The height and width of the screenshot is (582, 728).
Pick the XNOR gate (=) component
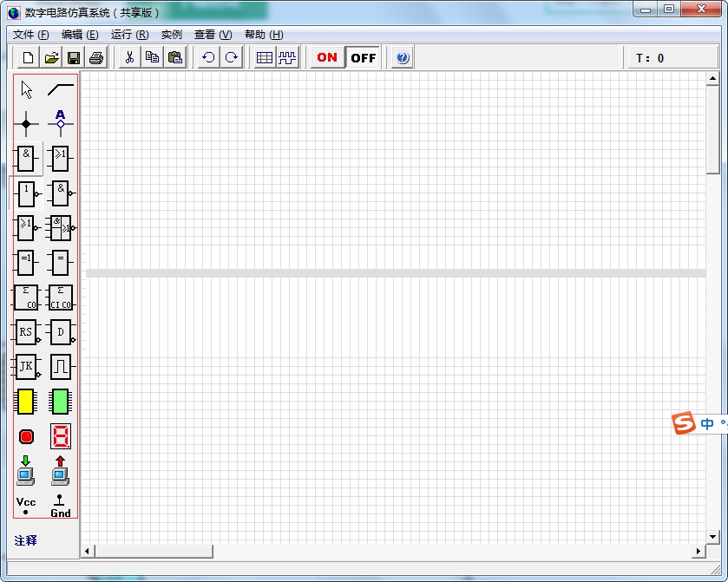[x=61, y=263]
